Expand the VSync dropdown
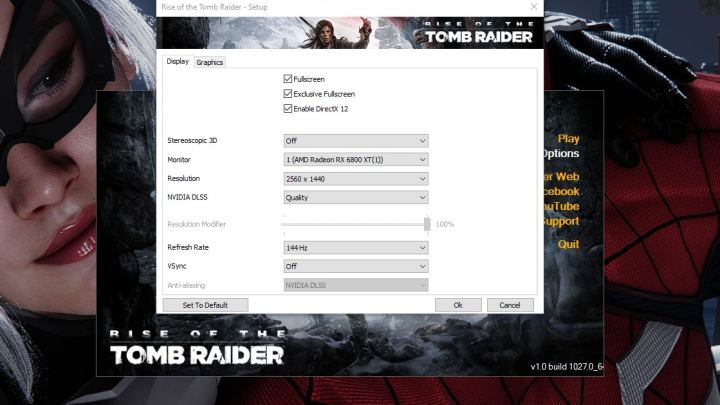The image size is (720, 405). 356,266
